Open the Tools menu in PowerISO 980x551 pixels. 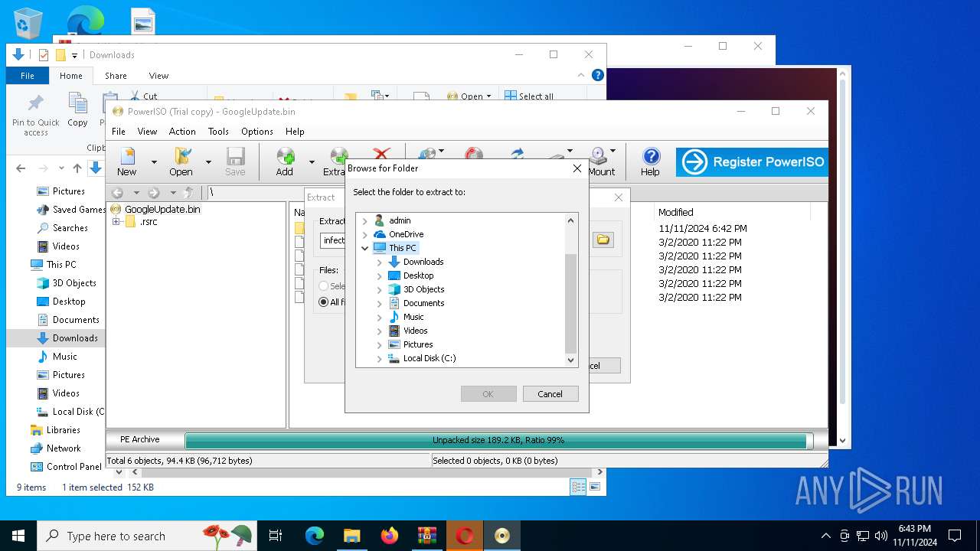click(x=218, y=132)
